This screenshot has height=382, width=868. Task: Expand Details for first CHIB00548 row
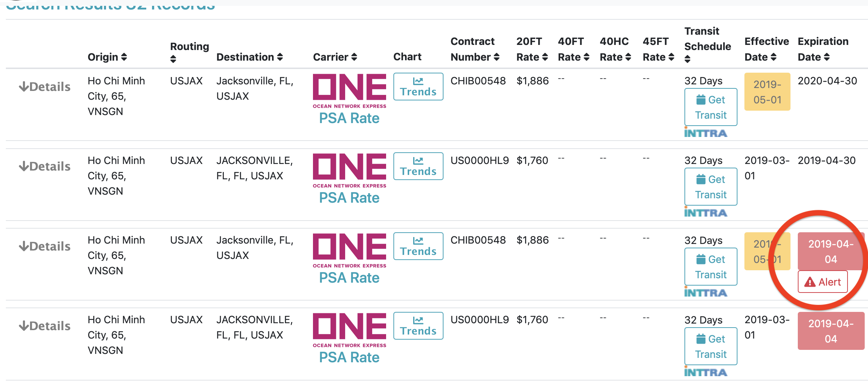[x=45, y=87]
